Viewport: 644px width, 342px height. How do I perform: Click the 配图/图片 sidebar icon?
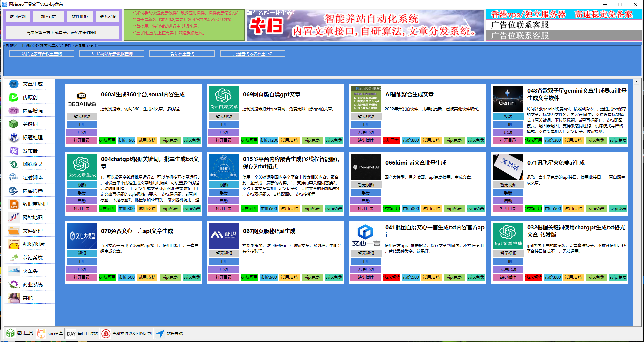point(14,244)
